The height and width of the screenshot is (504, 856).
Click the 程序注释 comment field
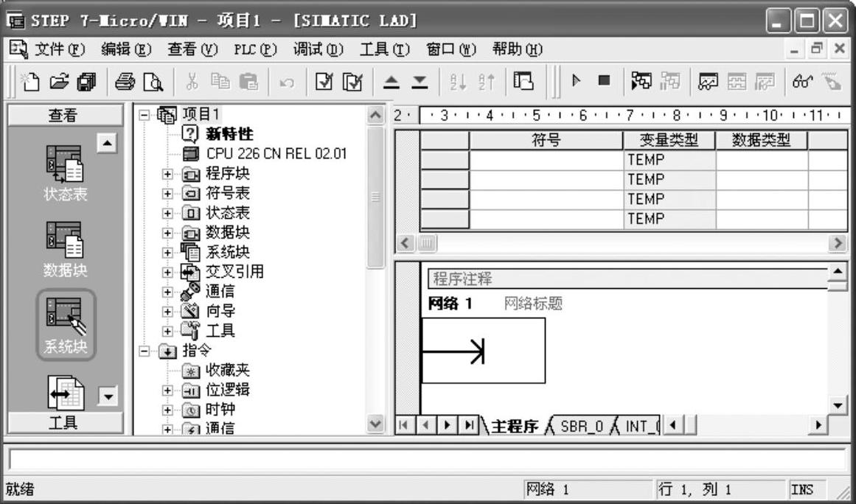coord(627,279)
